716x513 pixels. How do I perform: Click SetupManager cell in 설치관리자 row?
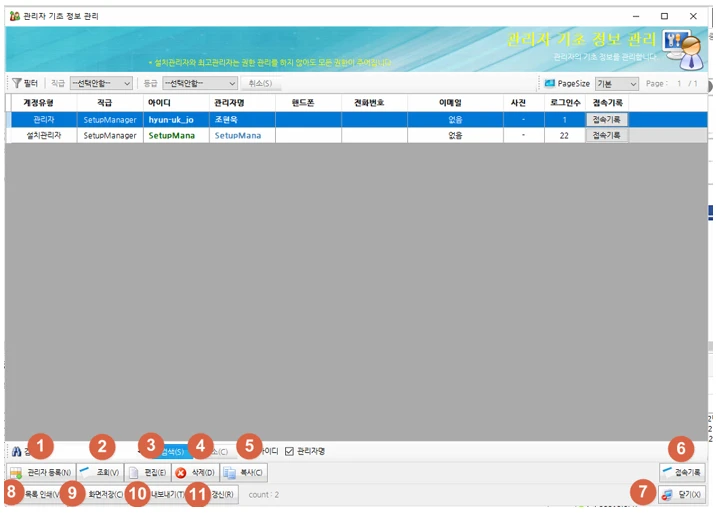[x=110, y=135]
